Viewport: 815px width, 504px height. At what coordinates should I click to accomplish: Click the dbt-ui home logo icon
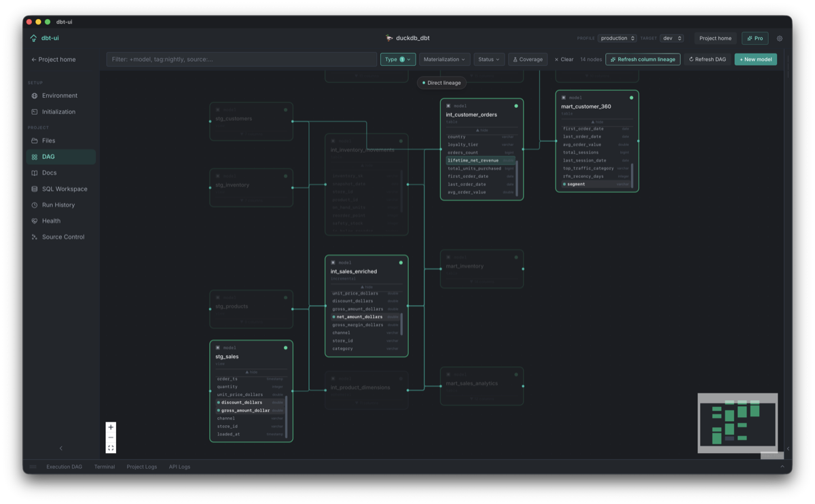pos(33,38)
